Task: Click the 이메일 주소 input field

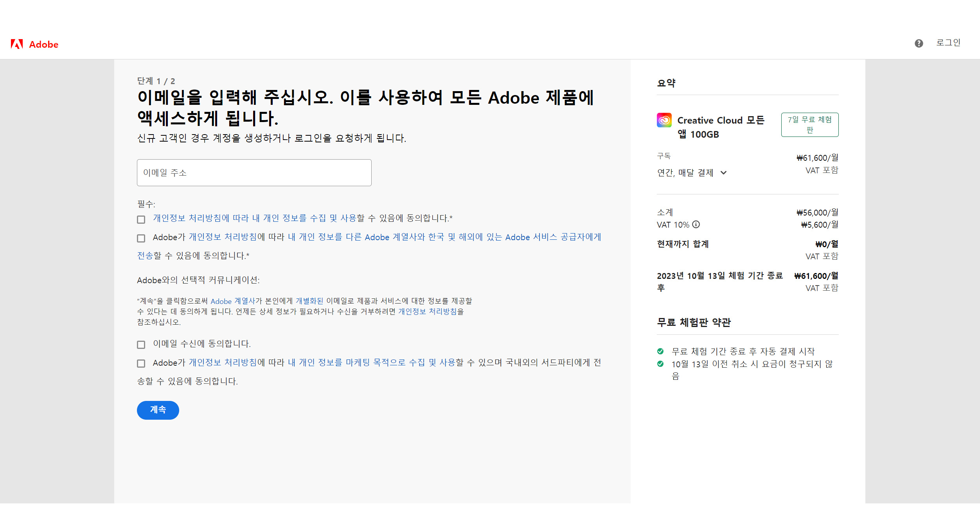Action: point(254,172)
